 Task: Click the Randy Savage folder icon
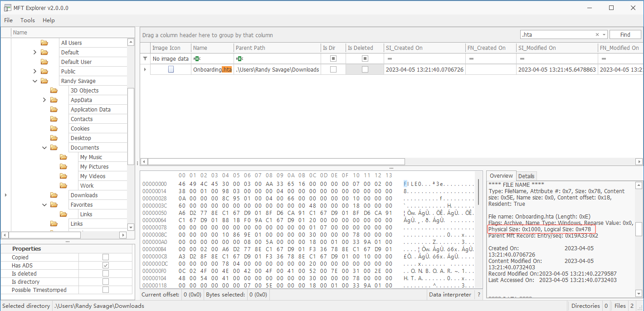[44, 81]
